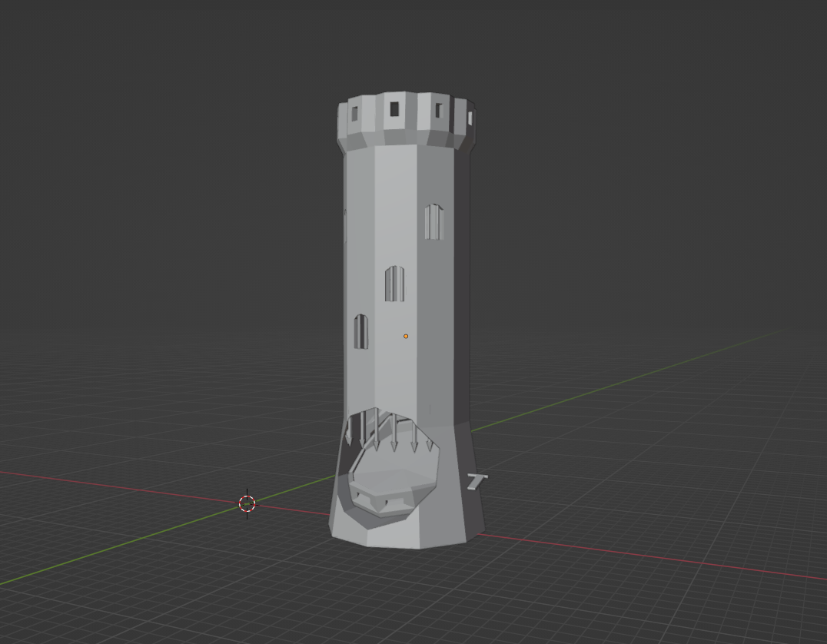The image size is (827, 644).
Task: Click the T-shaped handle on the tower base
Action: point(477,482)
